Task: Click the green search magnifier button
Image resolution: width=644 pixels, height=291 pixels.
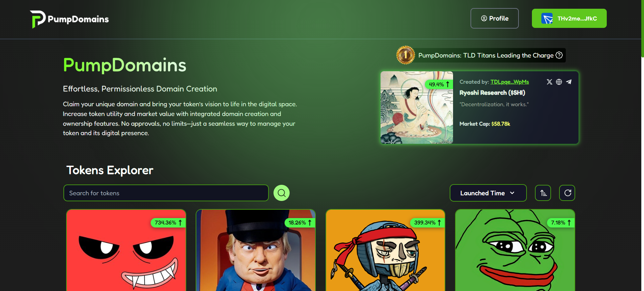Action: (282, 193)
